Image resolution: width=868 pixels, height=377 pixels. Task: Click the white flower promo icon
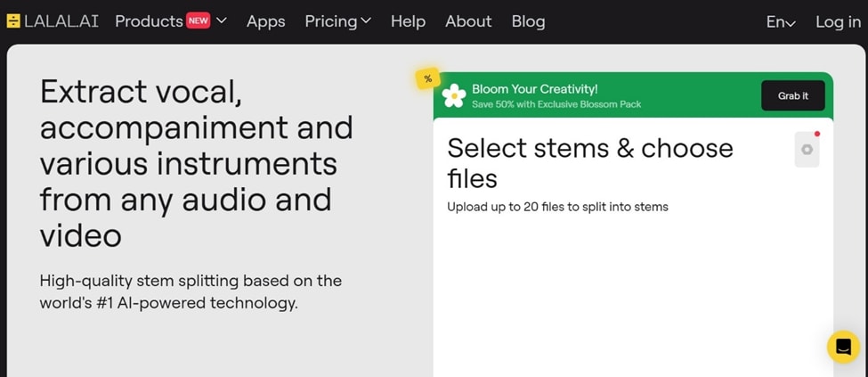coord(454,95)
